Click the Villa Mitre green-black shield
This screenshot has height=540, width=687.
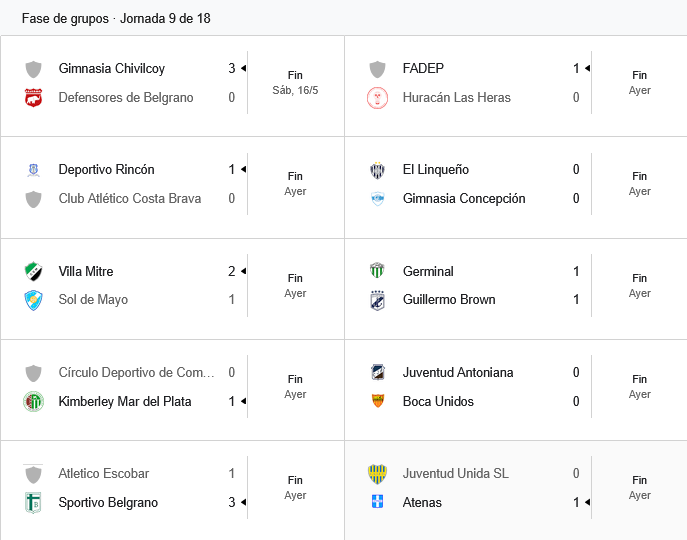click(33, 271)
